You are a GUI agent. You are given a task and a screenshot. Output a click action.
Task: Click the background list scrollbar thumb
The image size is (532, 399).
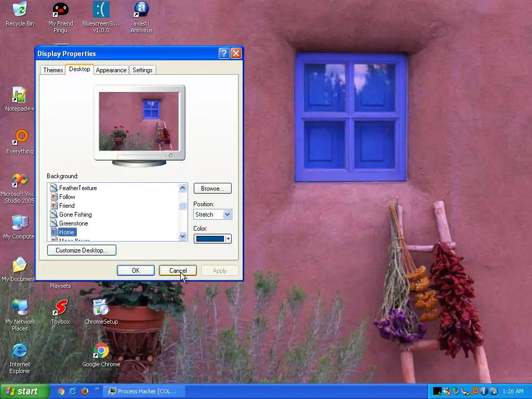point(182,206)
